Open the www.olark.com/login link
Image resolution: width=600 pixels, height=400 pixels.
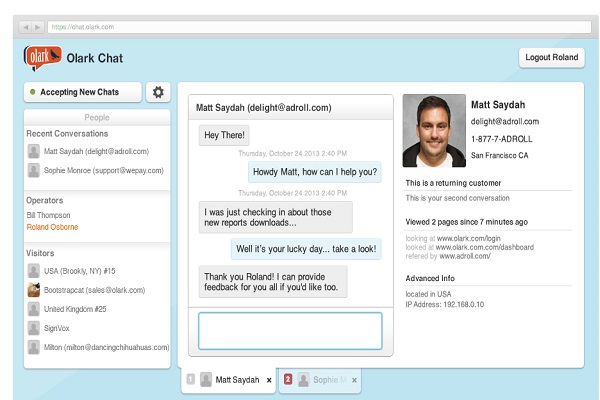coord(468,238)
